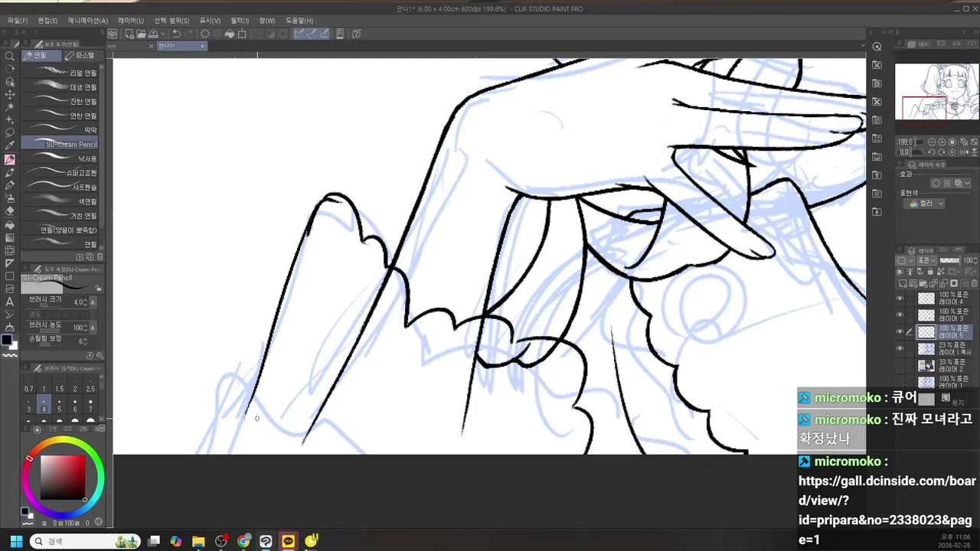The height and width of the screenshot is (551, 980).
Task: Select the Move layer tool
Action: click(x=10, y=95)
